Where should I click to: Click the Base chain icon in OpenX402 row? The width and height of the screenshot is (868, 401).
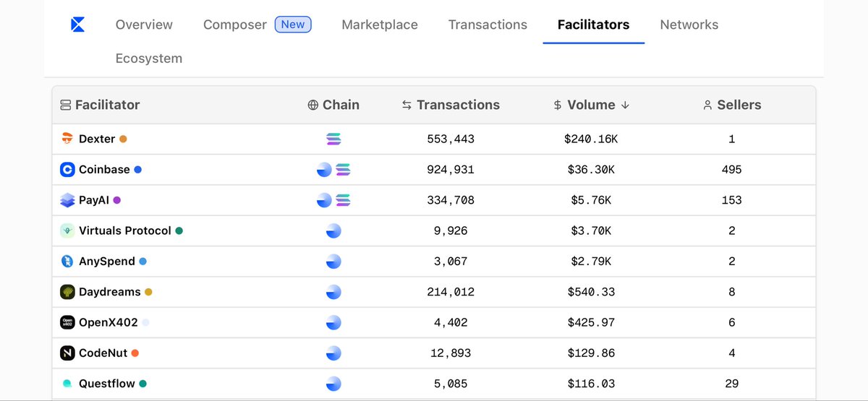coord(333,322)
